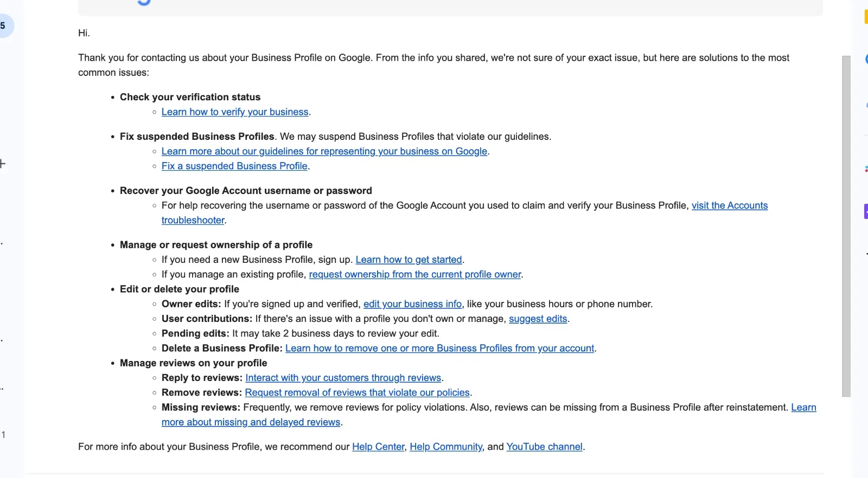868x478 pixels.
Task: Open 'Learn how to verify your business' link
Action: [x=235, y=112]
